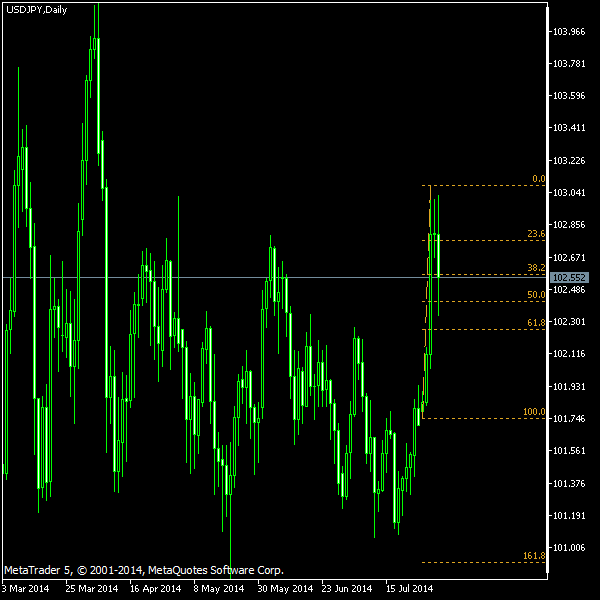
Task: Click the 30 May 2014 date label
Action: click(285, 589)
